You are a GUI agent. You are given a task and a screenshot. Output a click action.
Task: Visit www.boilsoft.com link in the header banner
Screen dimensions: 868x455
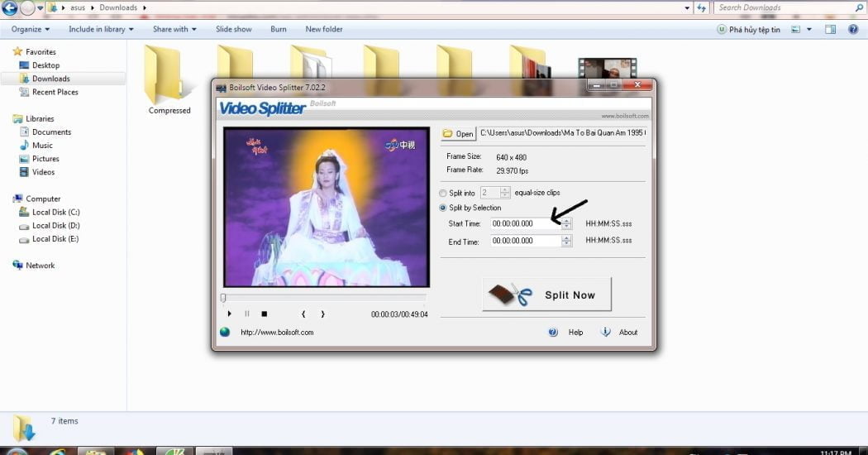625,116
